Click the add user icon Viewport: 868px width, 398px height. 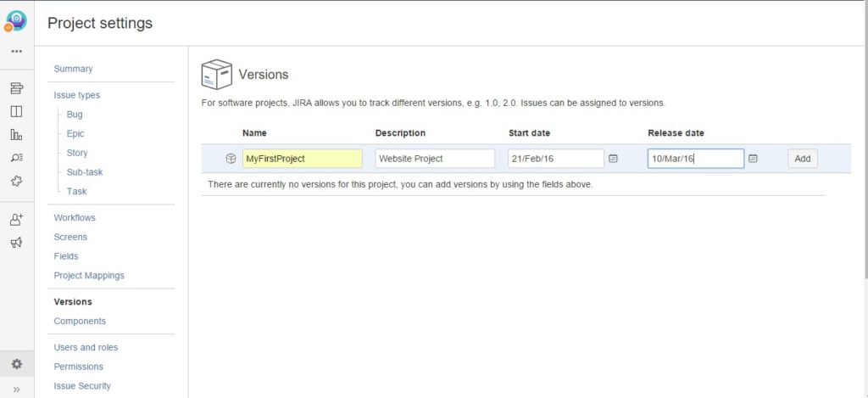[x=17, y=220]
